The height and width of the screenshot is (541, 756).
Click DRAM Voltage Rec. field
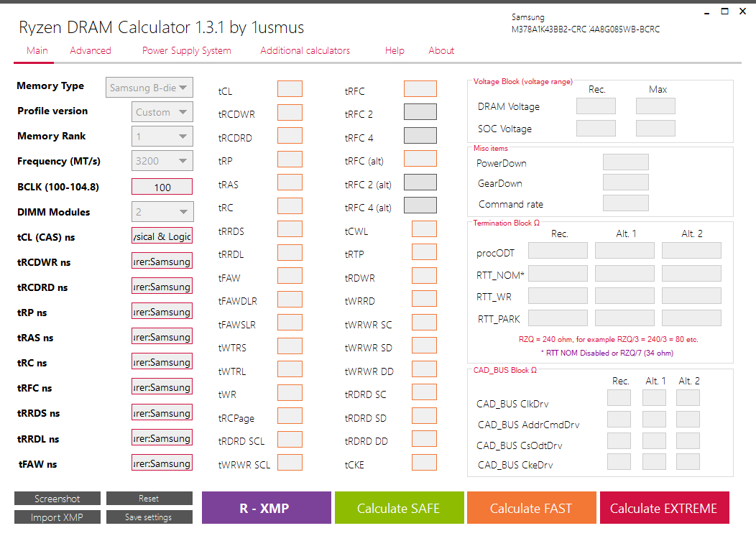coord(596,106)
